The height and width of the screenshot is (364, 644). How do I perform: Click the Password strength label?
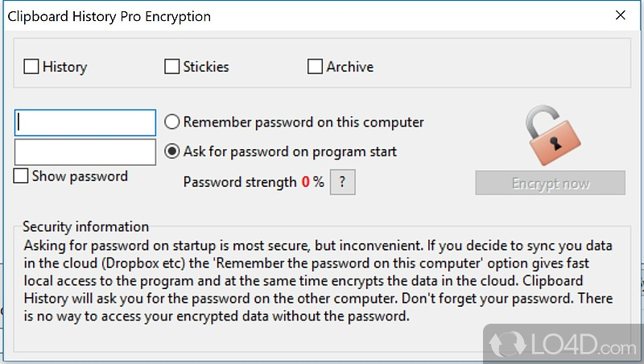tap(240, 182)
